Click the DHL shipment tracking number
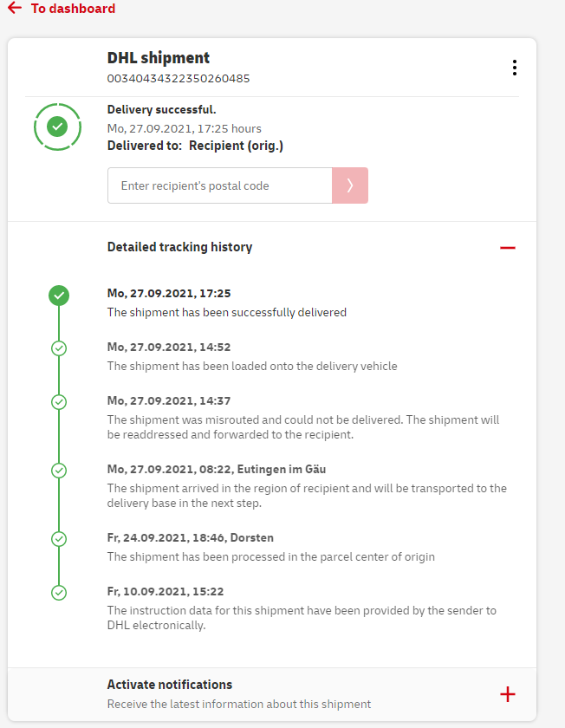 tap(179, 79)
